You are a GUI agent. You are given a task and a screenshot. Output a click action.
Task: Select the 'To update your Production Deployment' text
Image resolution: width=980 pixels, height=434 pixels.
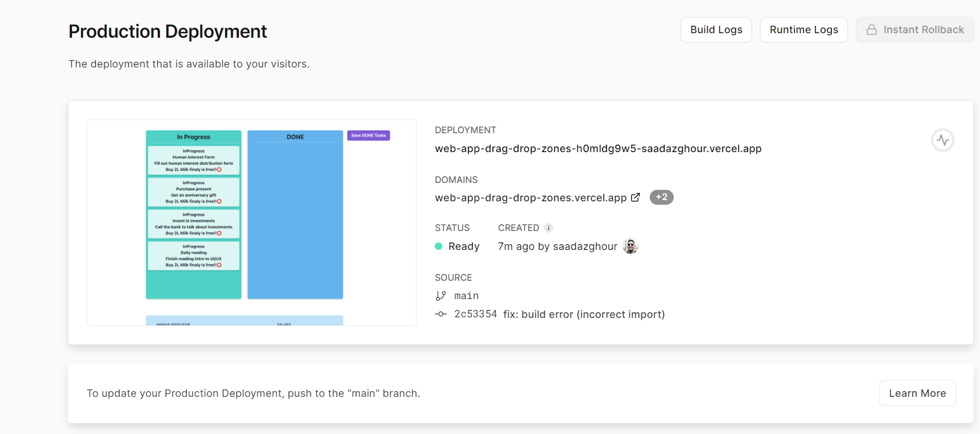click(253, 393)
